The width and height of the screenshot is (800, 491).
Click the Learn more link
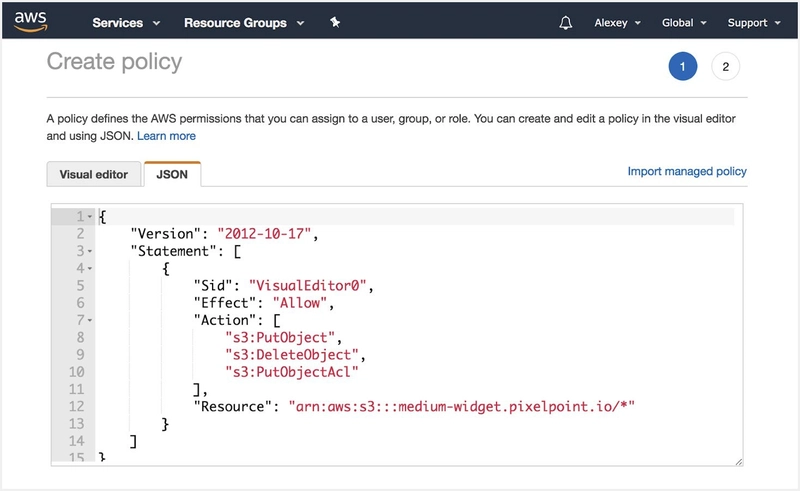166,135
